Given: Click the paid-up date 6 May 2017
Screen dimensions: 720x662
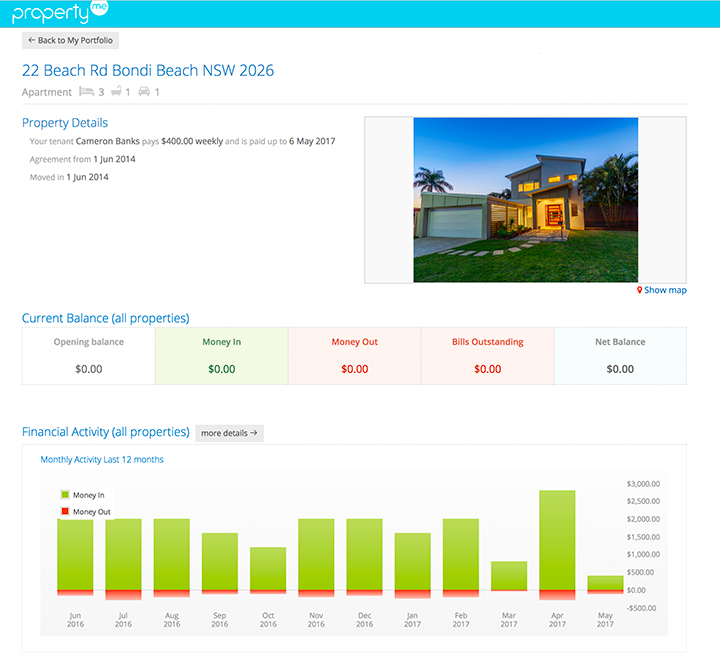Looking at the screenshot, I should pos(312,141).
